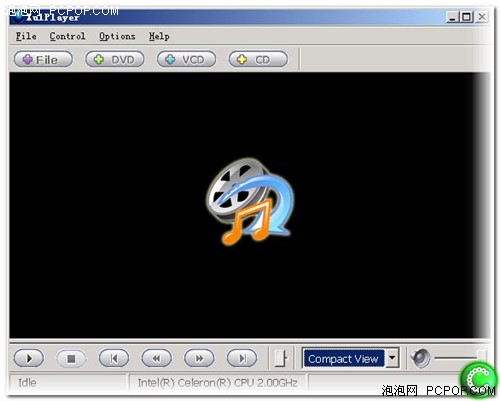Stop playback with the Stop button
500x401 pixels.
(71, 358)
